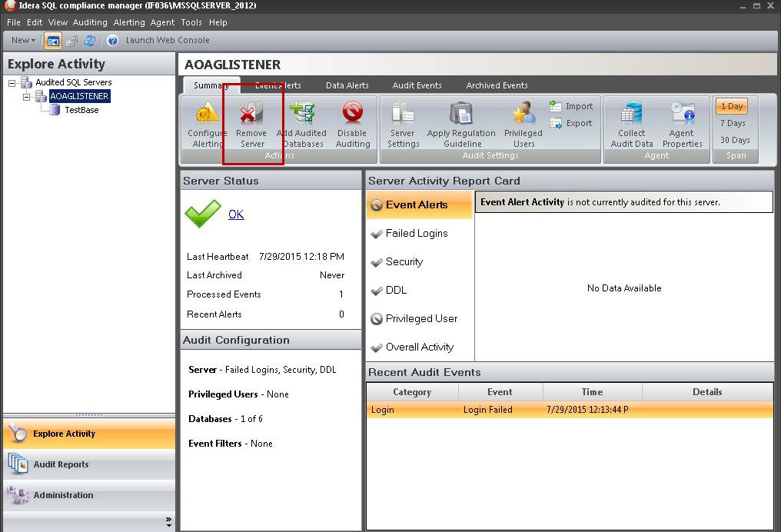The image size is (781, 532).
Task: Click the Administration gears icon
Action: click(x=18, y=494)
